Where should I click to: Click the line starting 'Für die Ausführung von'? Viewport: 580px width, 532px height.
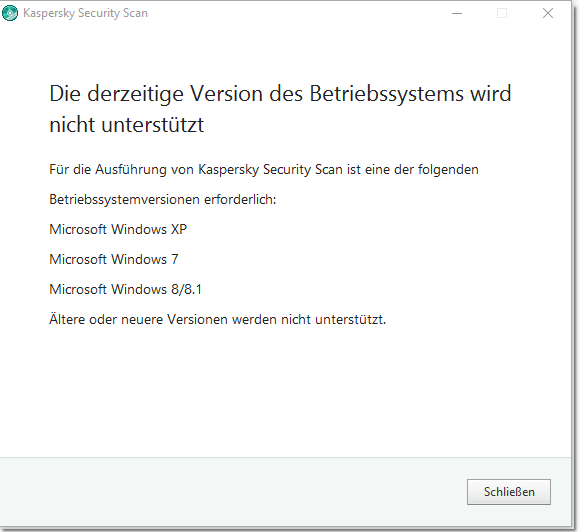tap(264, 169)
